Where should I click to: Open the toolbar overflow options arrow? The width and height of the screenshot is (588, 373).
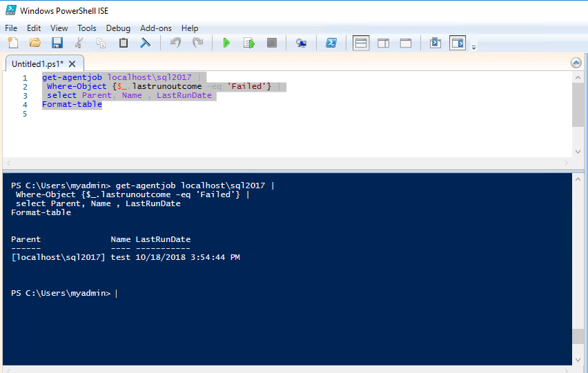[x=473, y=47]
